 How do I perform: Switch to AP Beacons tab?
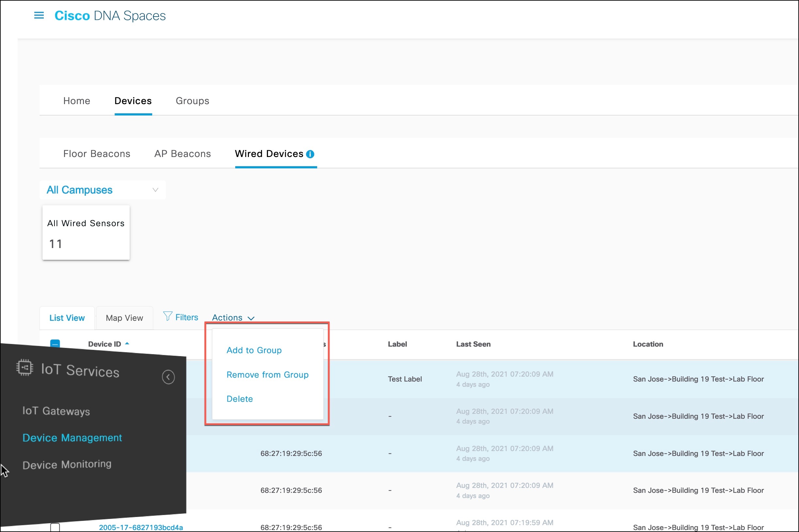click(x=183, y=154)
